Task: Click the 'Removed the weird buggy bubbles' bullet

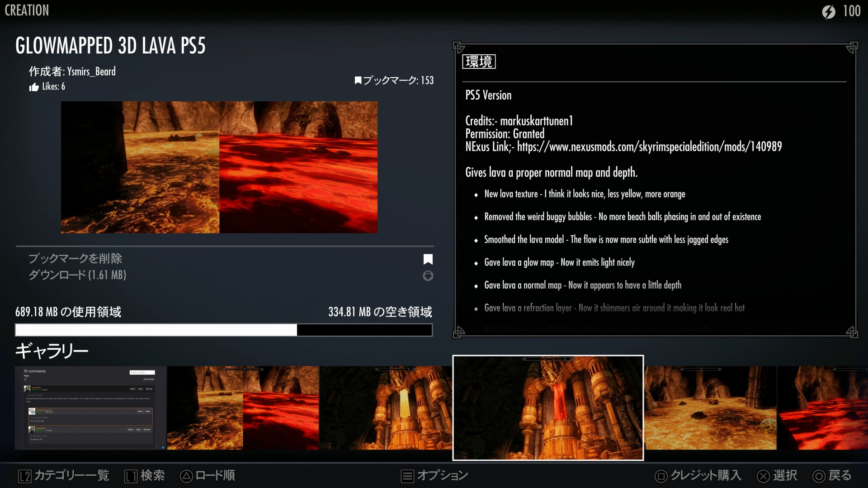Action: click(623, 217)
